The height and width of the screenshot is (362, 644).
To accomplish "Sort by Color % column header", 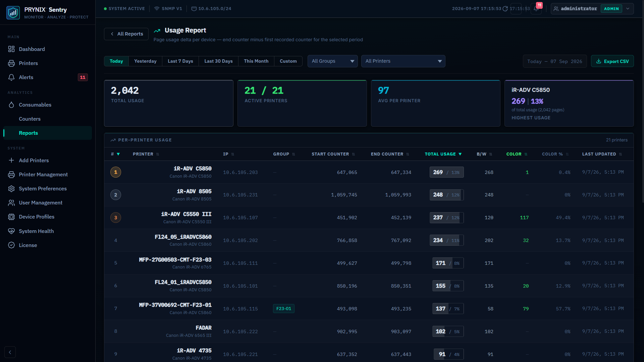I will (x=555, y=154).
